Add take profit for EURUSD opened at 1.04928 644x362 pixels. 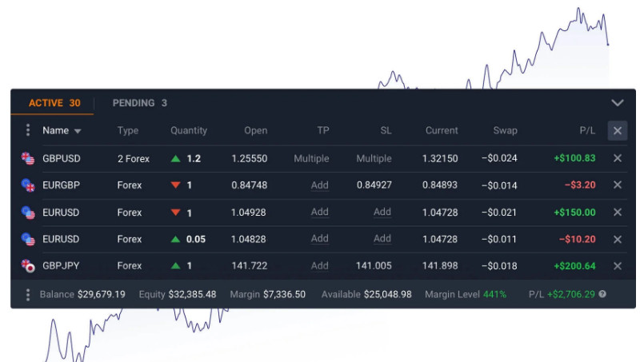[x=319, y=212]
